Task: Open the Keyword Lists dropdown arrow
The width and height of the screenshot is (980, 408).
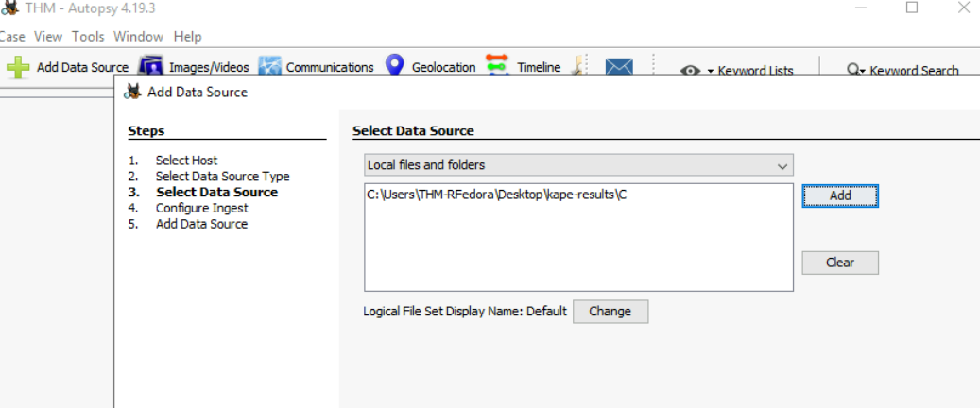Action: pos(710,72)
